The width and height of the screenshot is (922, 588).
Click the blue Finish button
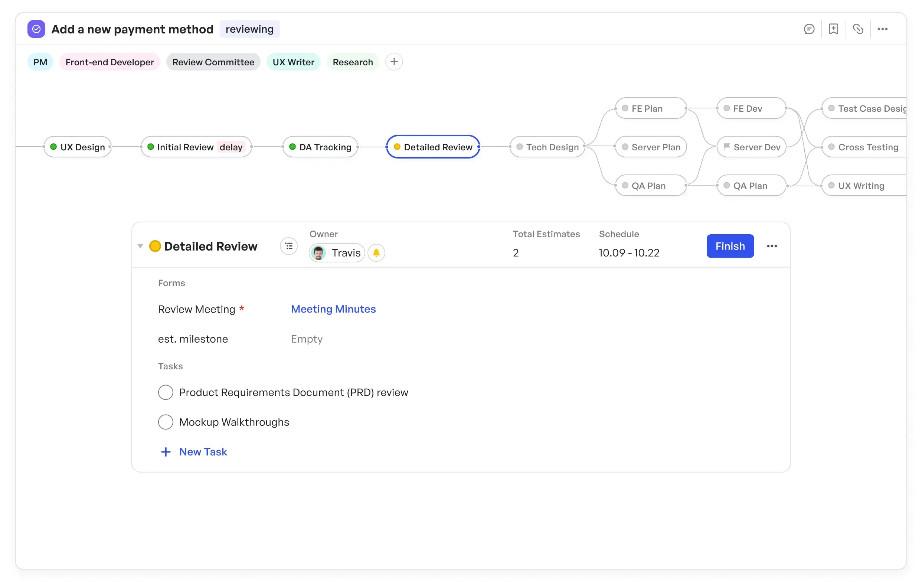coord(730,246)
